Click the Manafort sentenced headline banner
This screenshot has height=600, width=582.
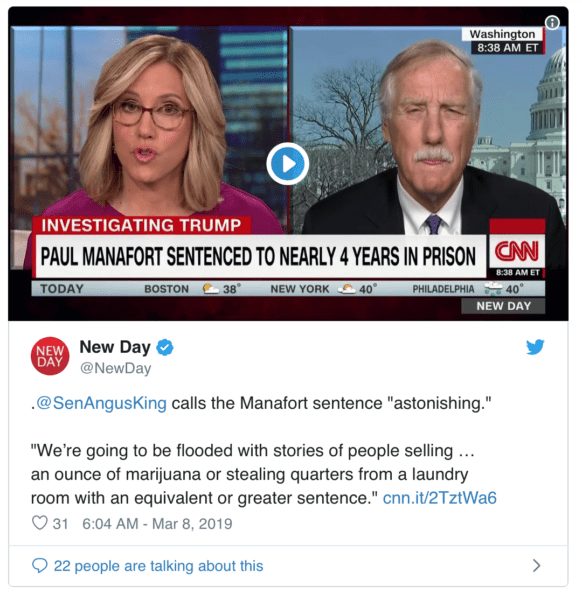[259, 256]
